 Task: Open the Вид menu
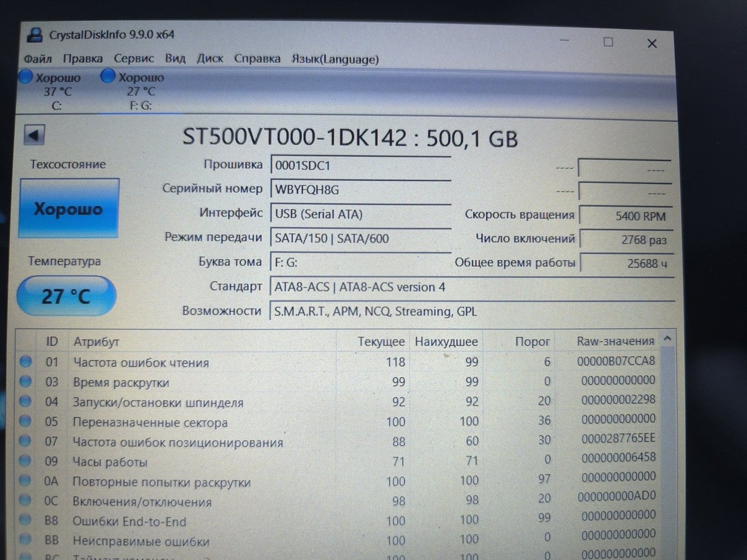[175, 58]
